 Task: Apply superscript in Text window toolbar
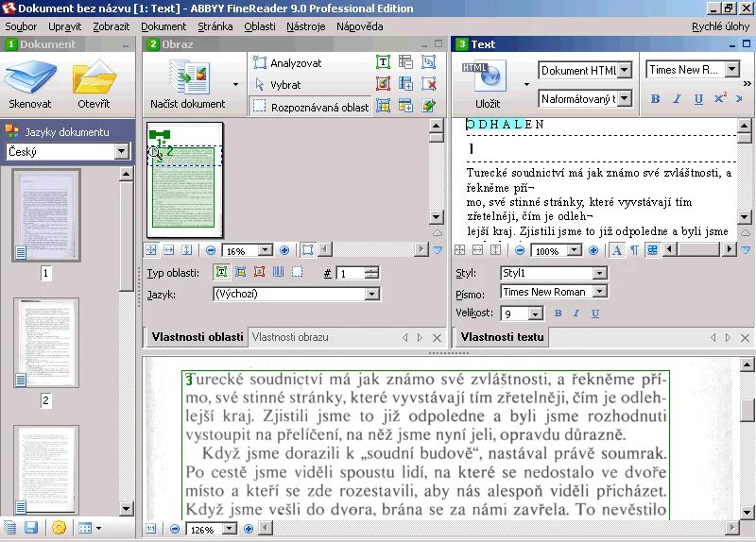click(x=720, y=98)
